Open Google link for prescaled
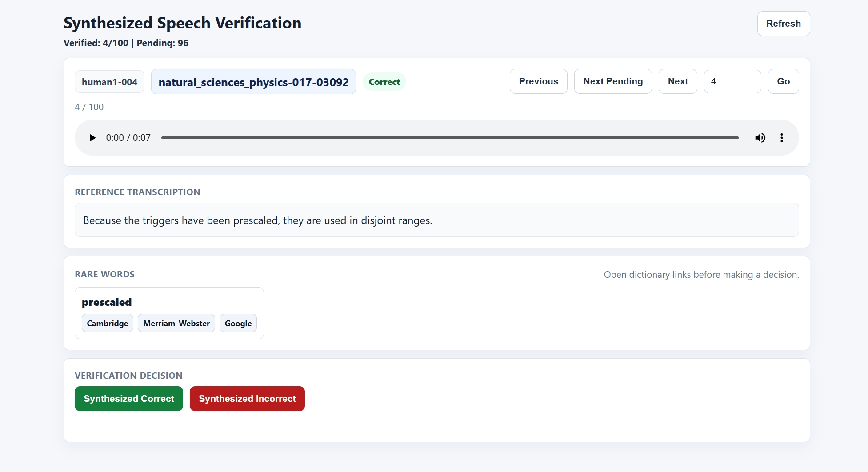 coord(238,323)
